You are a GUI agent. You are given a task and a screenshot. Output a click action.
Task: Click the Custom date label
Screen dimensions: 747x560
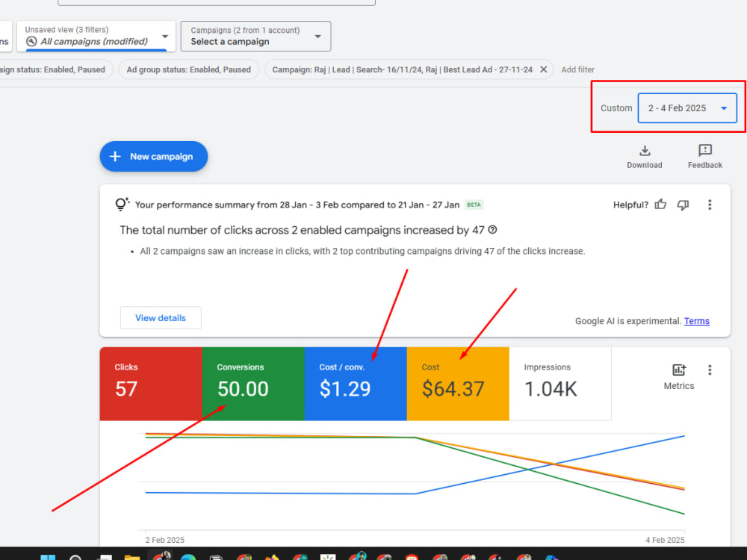click(x=616, y=108)
